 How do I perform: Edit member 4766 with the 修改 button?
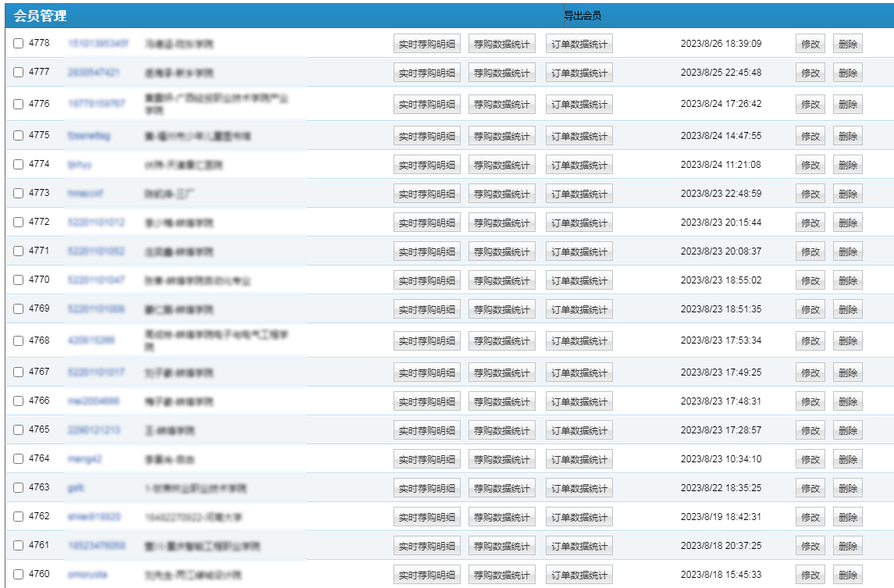click(810, 402)
